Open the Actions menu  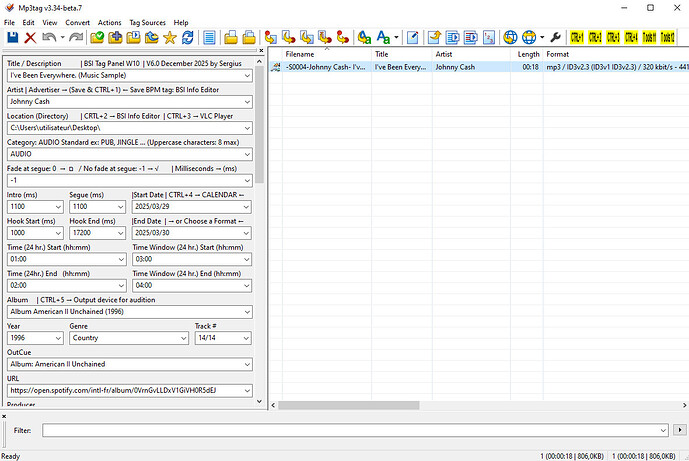tap(109, 22)
